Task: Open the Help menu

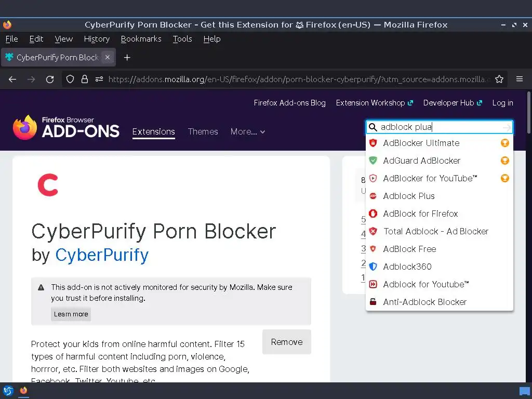Action: 212,39
